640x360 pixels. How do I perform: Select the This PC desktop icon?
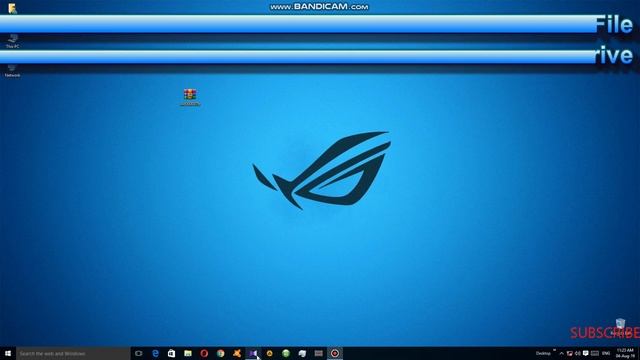pos(12,41)
